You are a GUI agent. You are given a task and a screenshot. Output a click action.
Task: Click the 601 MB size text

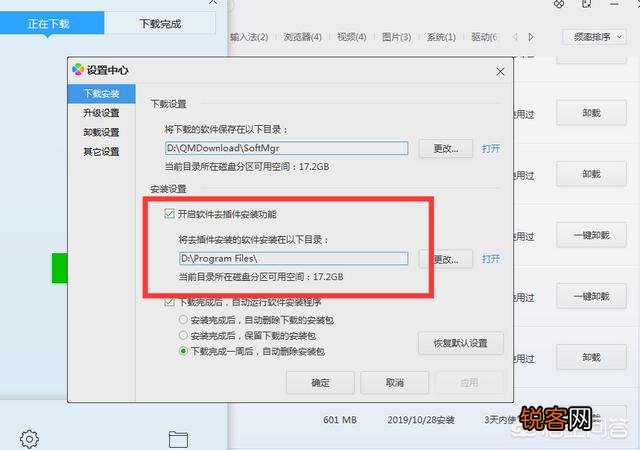(x=340, y=420)
